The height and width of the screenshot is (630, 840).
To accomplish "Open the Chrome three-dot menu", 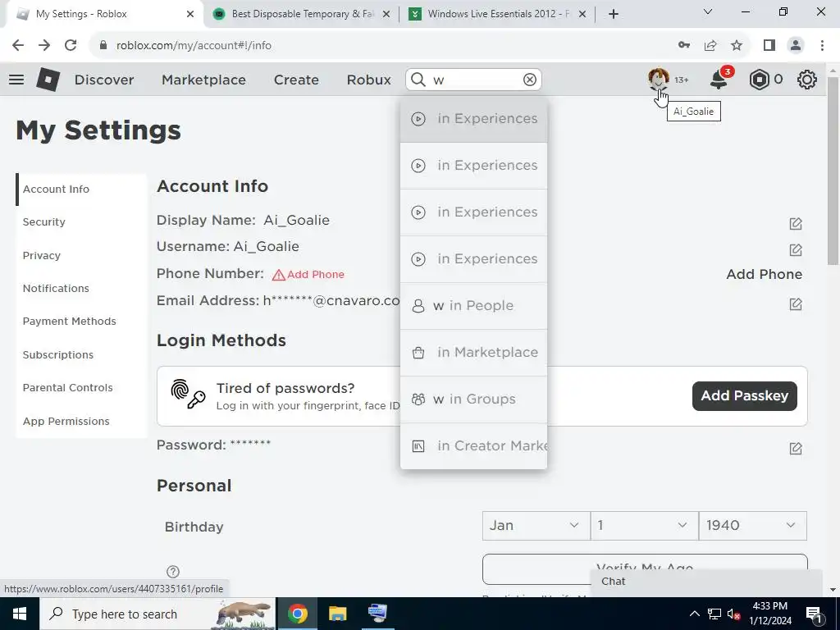I will [822, 46].
